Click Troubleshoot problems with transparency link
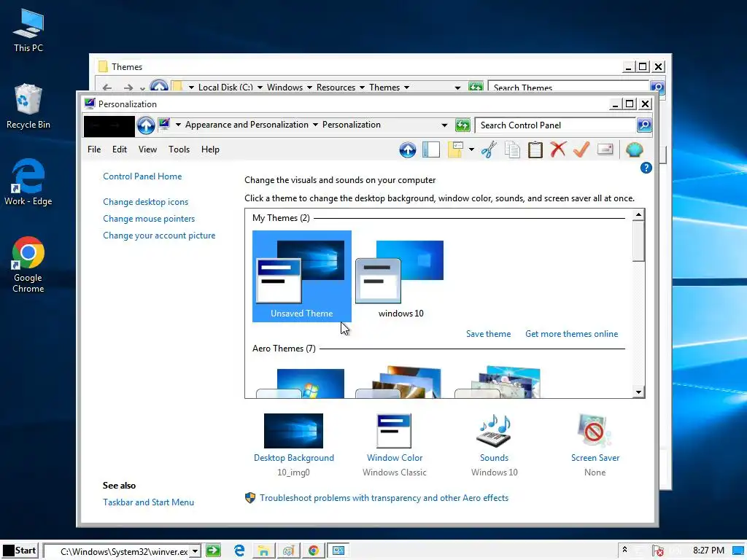This screenshot has width=747, height=560. [384, 498]
